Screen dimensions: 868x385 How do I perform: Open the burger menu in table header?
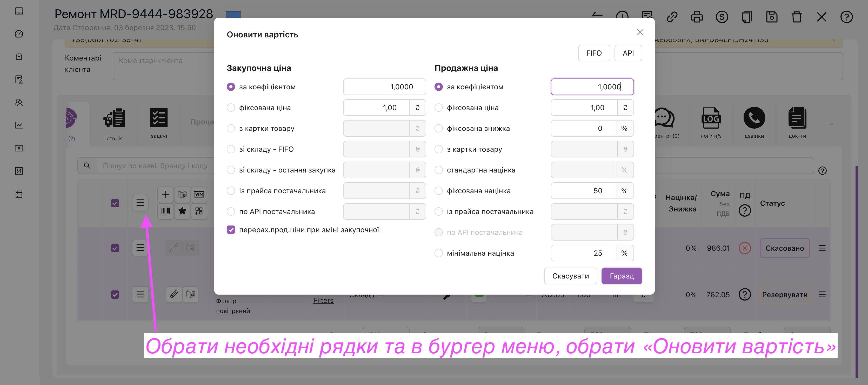pos(140,203)
